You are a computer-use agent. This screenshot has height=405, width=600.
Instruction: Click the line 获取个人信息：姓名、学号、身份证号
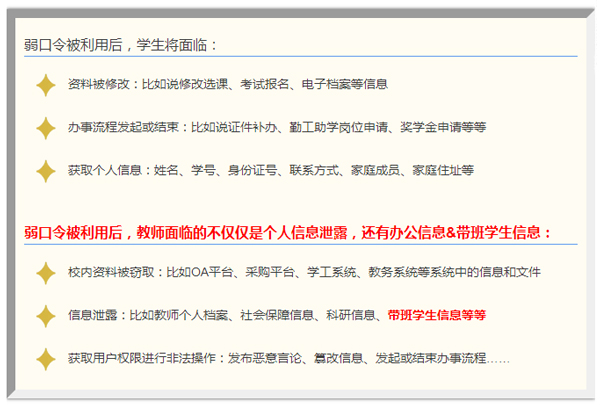coord(271,170)
